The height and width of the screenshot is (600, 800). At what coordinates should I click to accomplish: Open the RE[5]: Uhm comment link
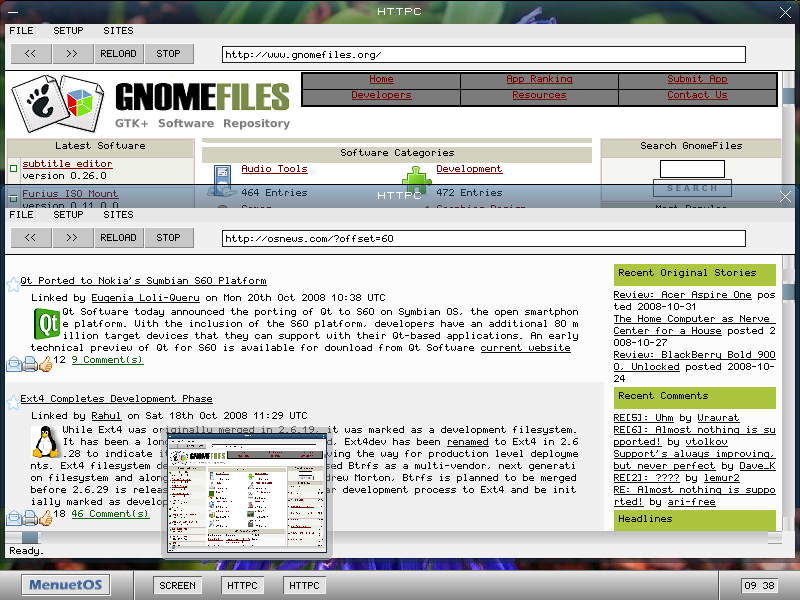(x=643, y=418)
